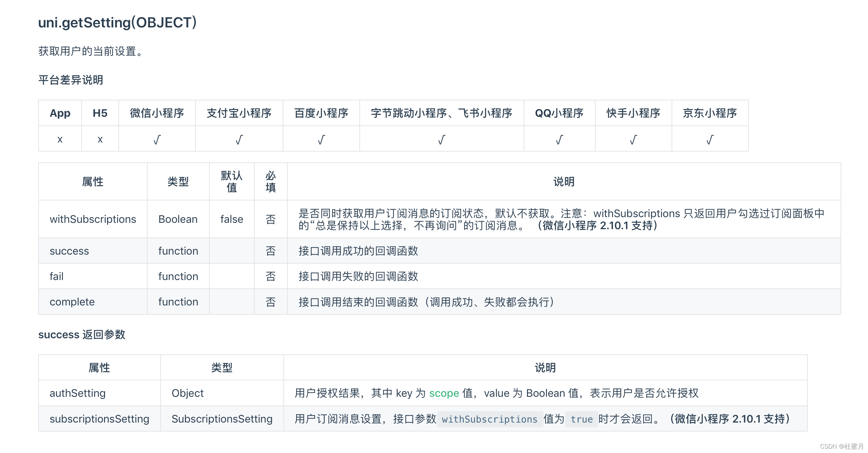
Task: Select the SubscriptionsSetting type cell
Action: pyautogui.click(x=222, y=419)
